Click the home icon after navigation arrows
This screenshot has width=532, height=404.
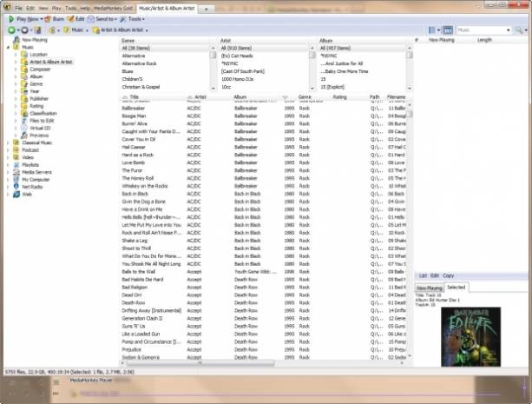click(x=37, y=30)
